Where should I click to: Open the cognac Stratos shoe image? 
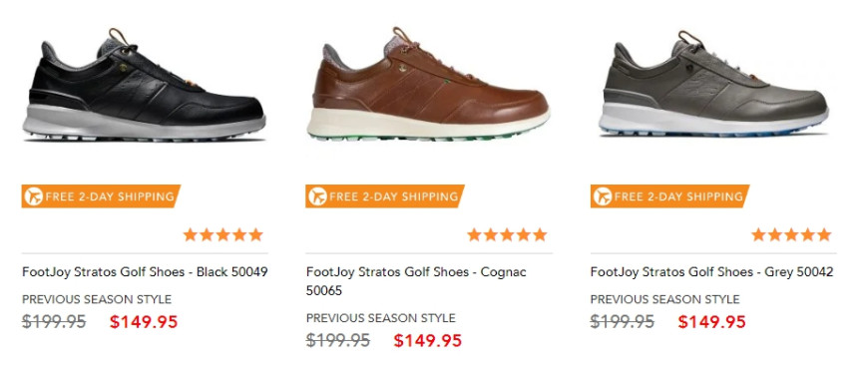[x=428, y=84]
